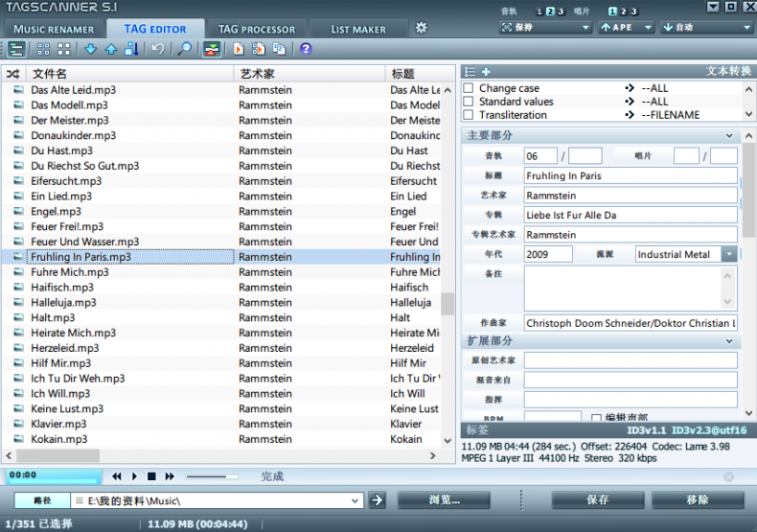757x532 pixels.
Task: Open the Industrial Metal genre dropdown
Action: tap(729, 254)
